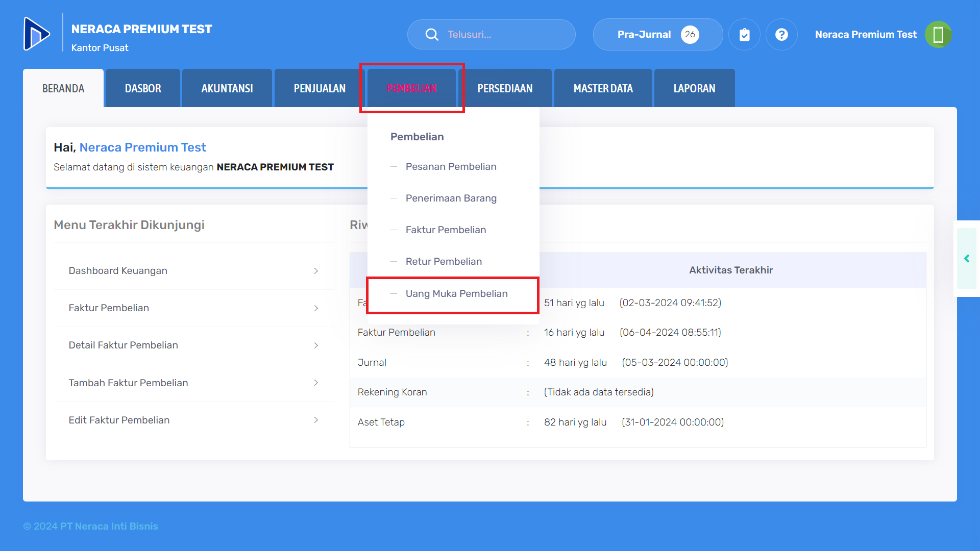Open Edit Faktur Pembelian chevron
Viewport: 980px width, 551px height.
[316, 420]
